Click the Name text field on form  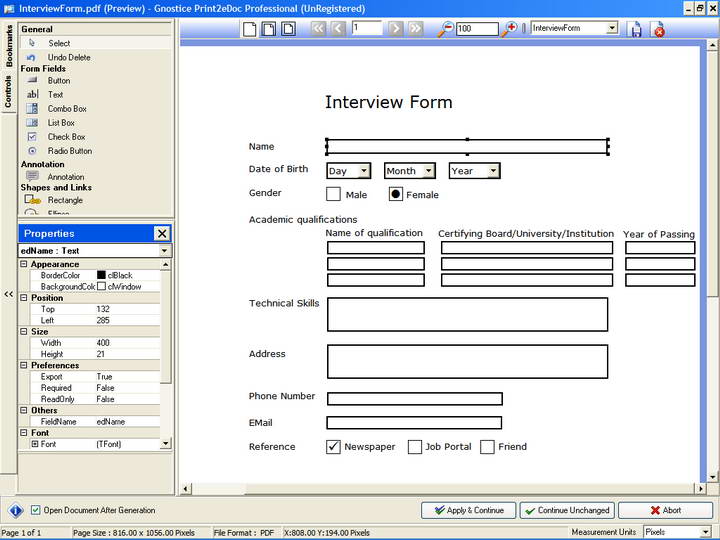[x=467, y=146]
